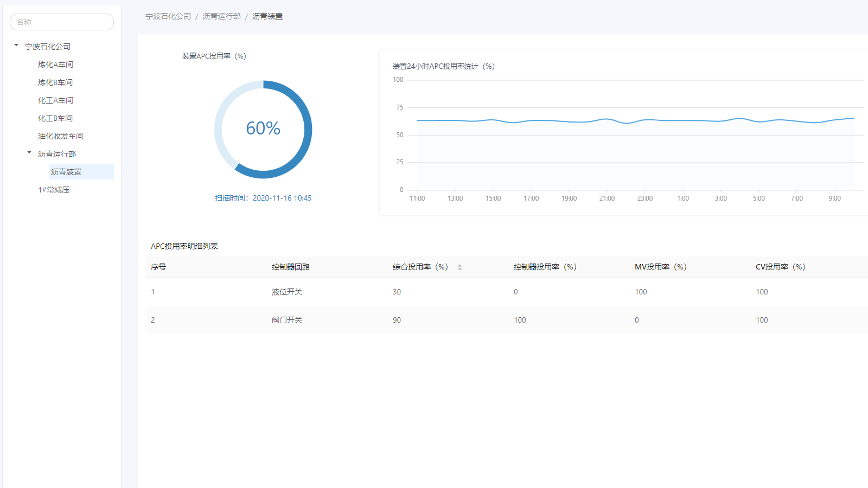Image resolution: width=868 pixels, height=488 pixels.
Task: Select 炼化B车间 in the tree
Action: [x=55, y=82]
